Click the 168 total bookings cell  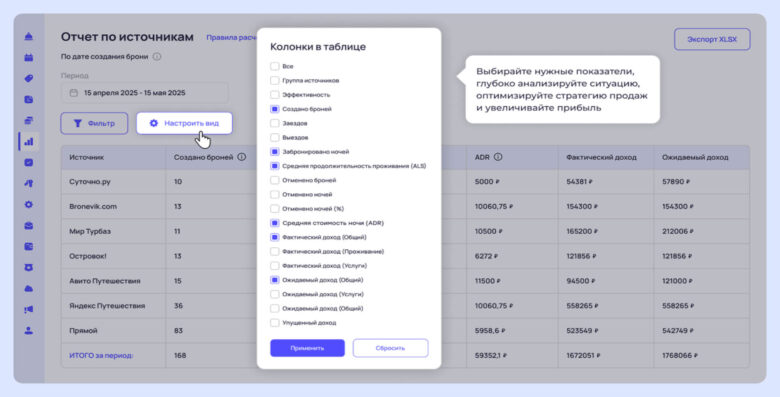coord(180,356)
